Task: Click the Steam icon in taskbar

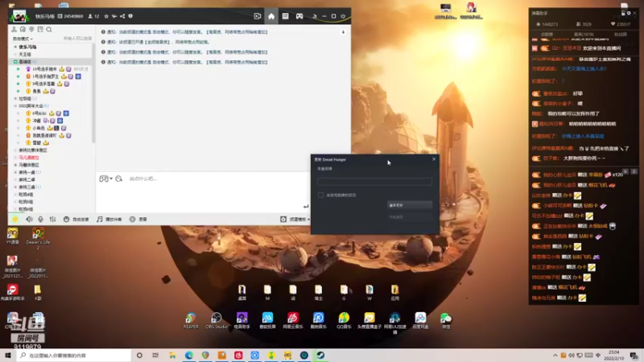Action: (320, 355)
